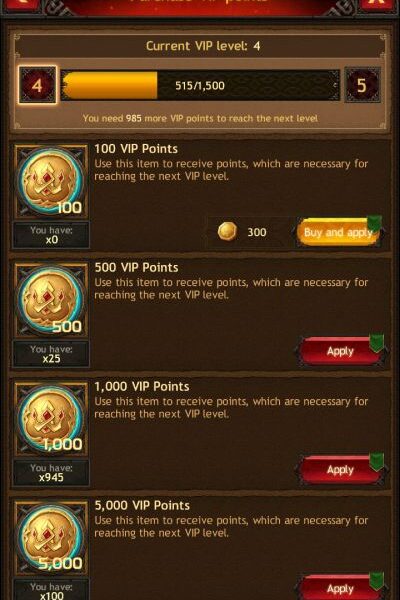This screenshot has width=400, height=600.
Task: Click the 'Current VIP level: 4' heading
Action: tap(203, 46)
